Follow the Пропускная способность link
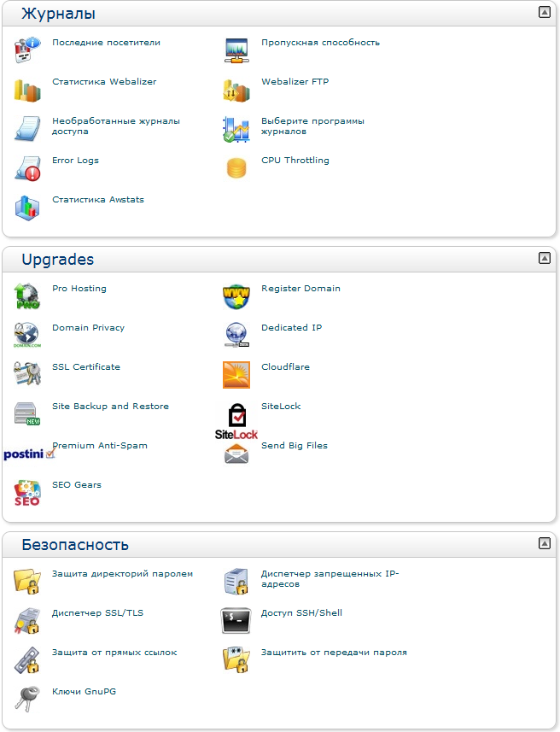The width and height of the screenshot is (560, 732). 320,43
